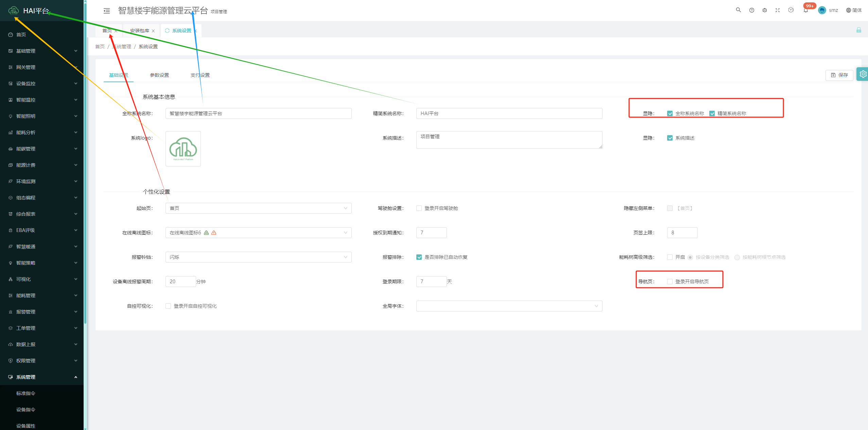Open 在线离线图标 dropdown

259,233
